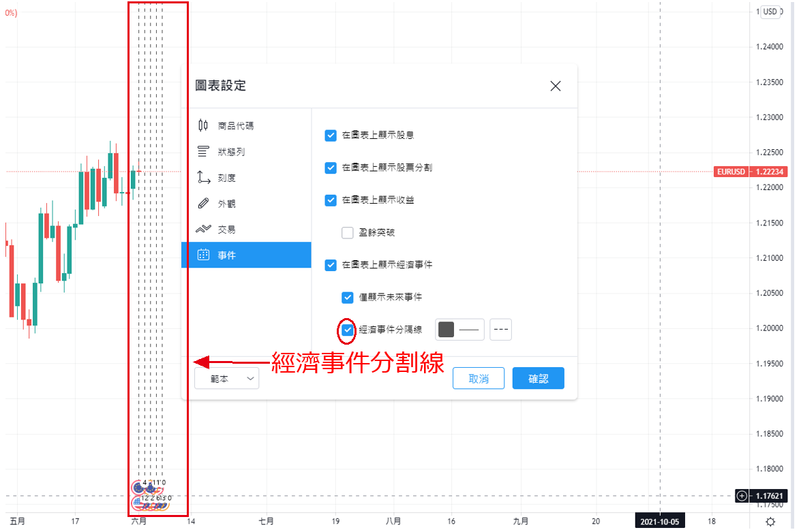Viewport: 801px width, 532px height.
Task: Open the separator line color swatch
Action: pos(446,330)
